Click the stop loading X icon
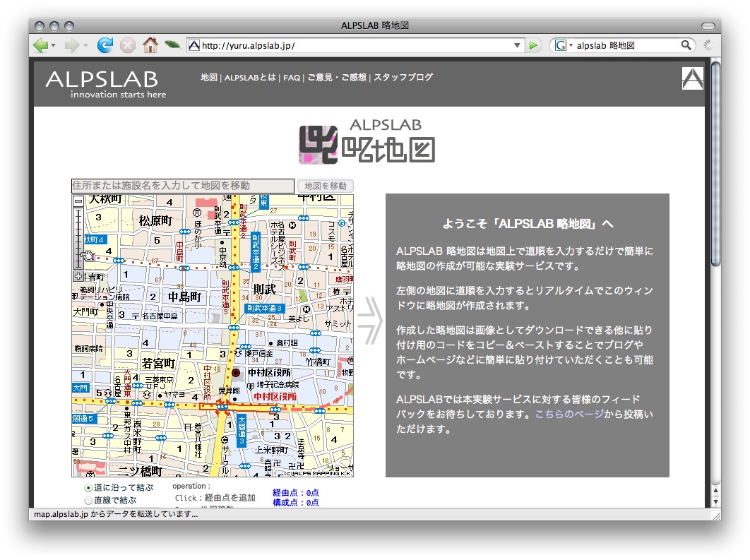The image size is (750, 560). 128,45
